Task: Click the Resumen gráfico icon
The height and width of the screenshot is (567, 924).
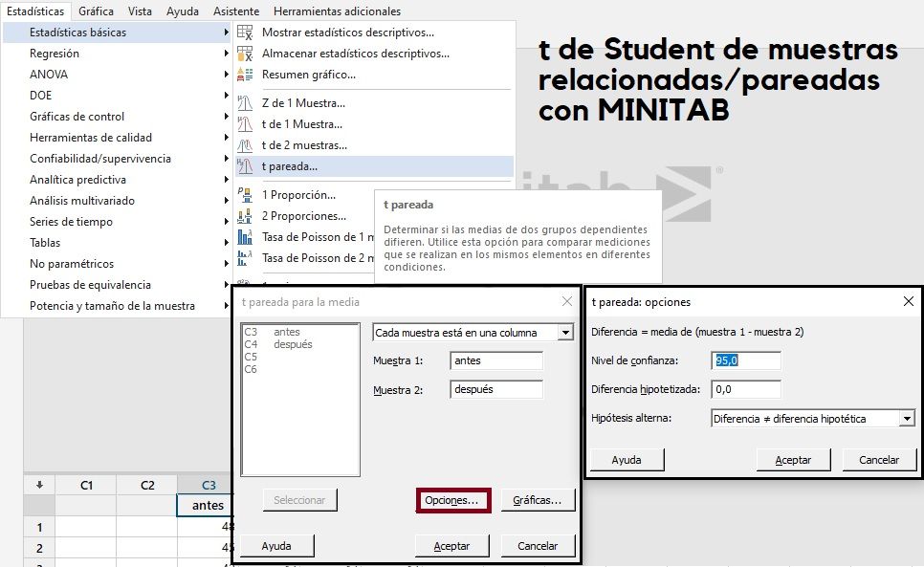Action: coord(245,75)
